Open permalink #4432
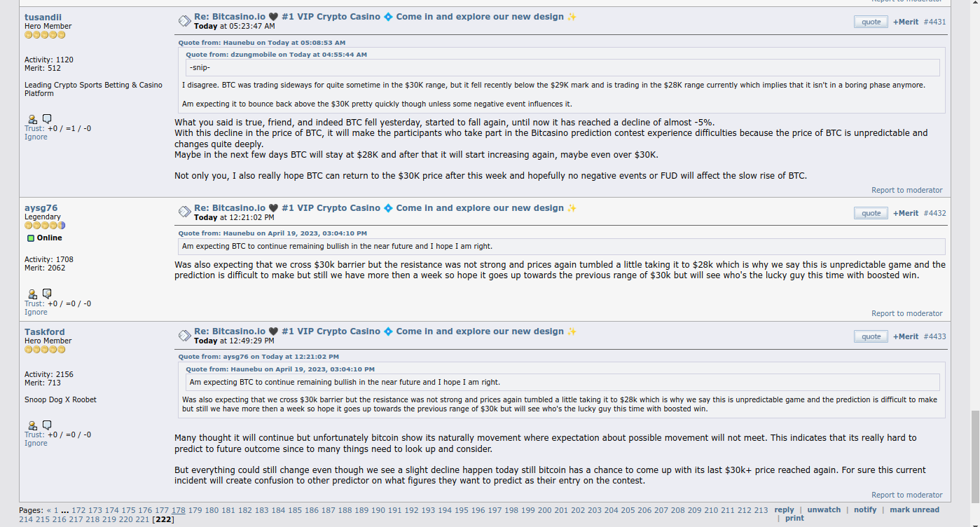The height and width of the screenshot is (527, 980). coord(934,213)
